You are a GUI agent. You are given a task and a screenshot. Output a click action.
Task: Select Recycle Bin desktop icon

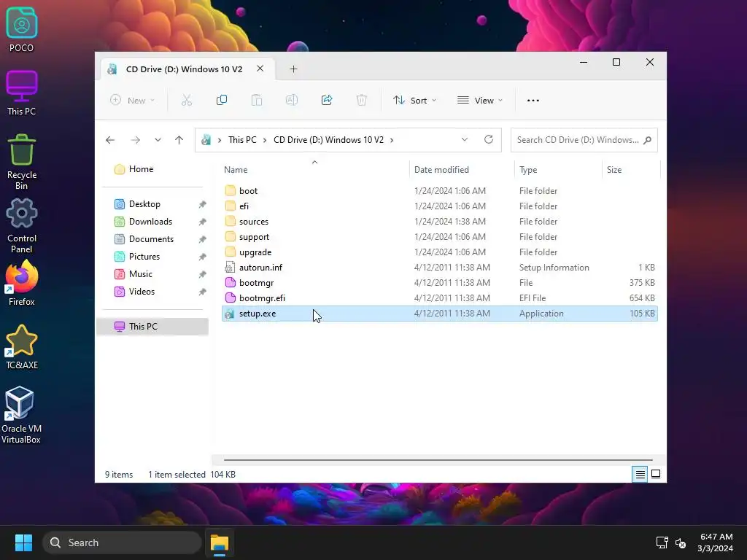pyautogui.click(x=21, y=162)
